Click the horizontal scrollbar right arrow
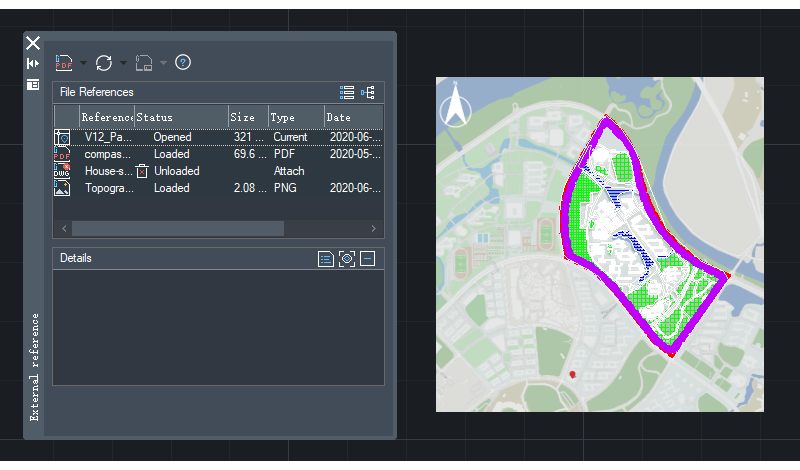 [x=374, y=229]
